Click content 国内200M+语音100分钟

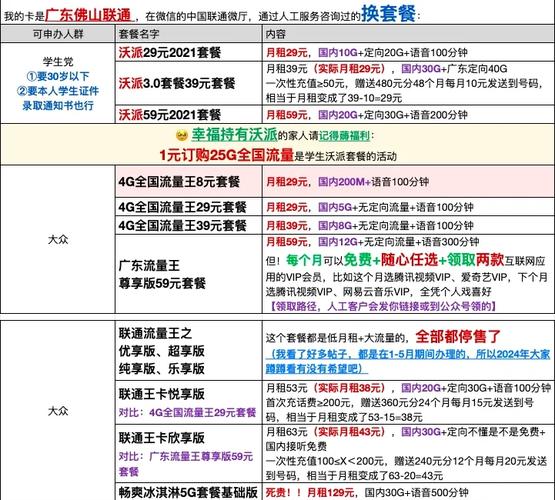pyautogui.click(x=373, y=182)
